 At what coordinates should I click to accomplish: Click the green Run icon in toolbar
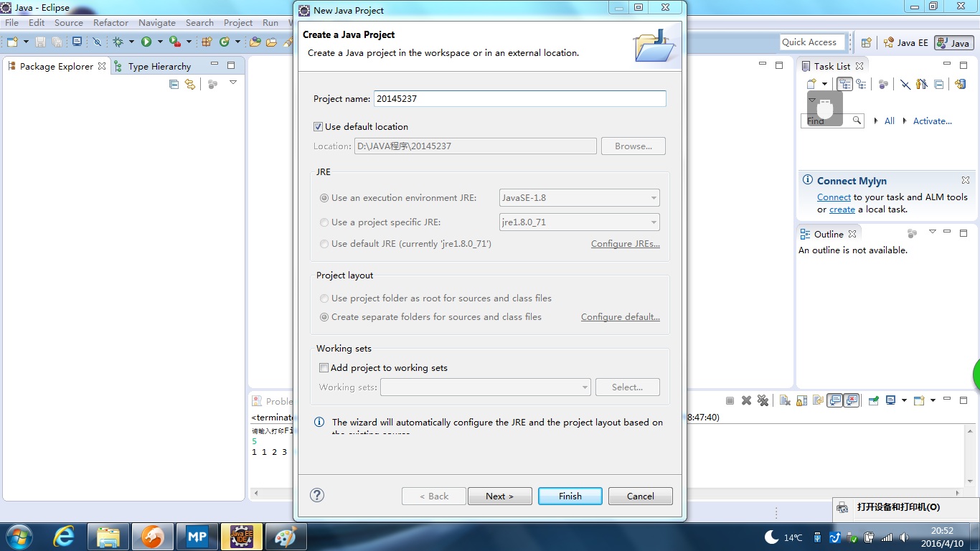(x=146, y=42)
